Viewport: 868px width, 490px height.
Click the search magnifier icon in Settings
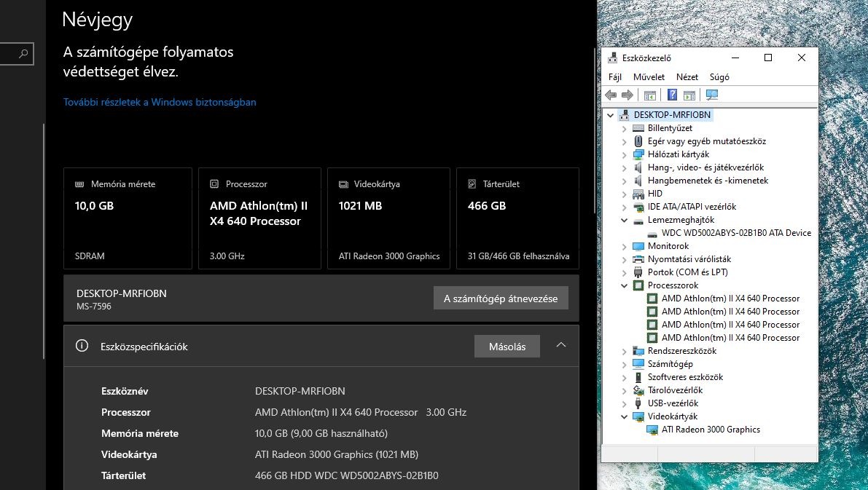pyautogui.click(x=23, y=54)
